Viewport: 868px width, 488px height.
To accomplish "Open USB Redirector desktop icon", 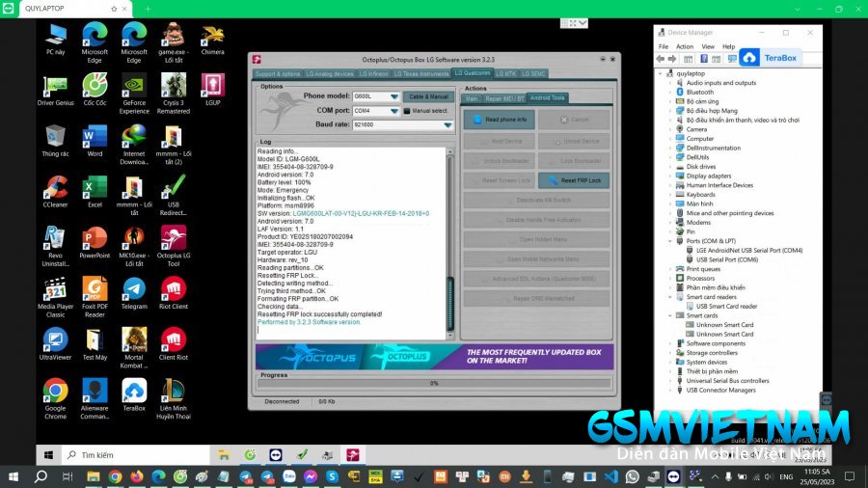I will click(x=174, y=196).
